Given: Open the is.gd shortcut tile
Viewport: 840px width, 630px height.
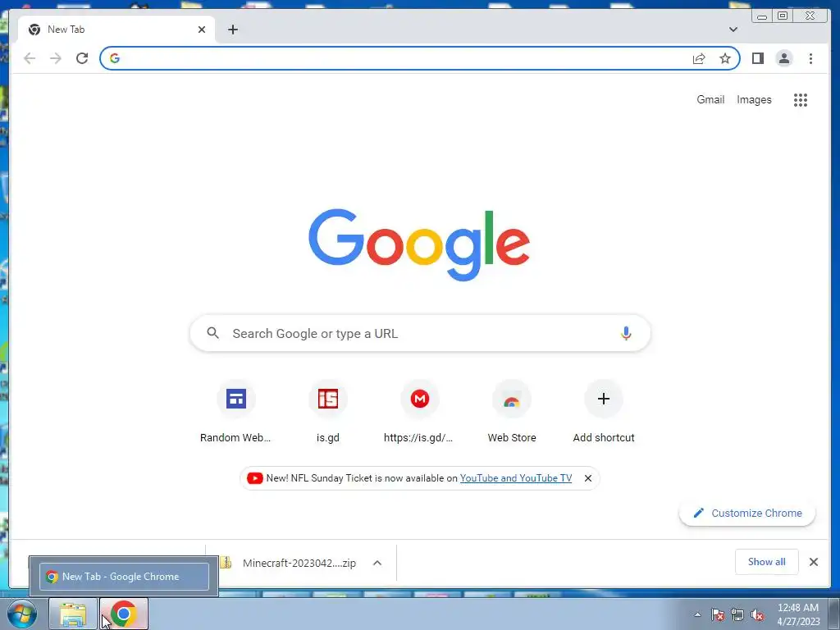Looking at the screenshot, I should pos(328,413).
